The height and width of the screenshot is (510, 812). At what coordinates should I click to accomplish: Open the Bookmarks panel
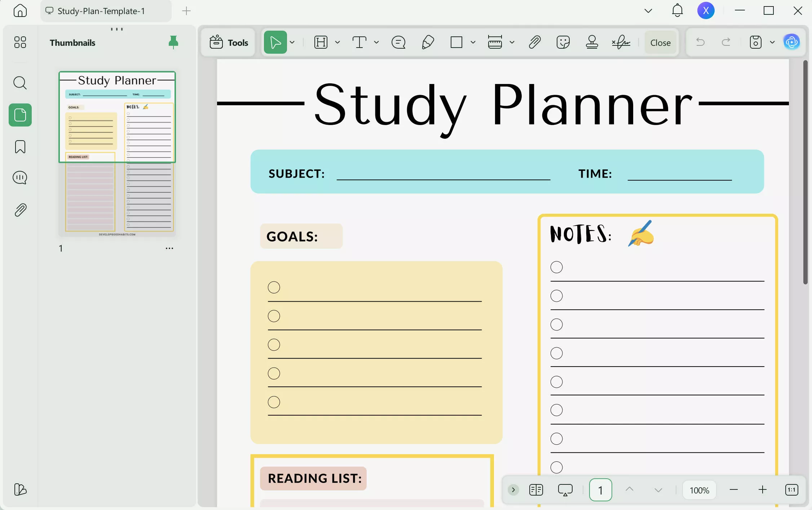[20, 147]
